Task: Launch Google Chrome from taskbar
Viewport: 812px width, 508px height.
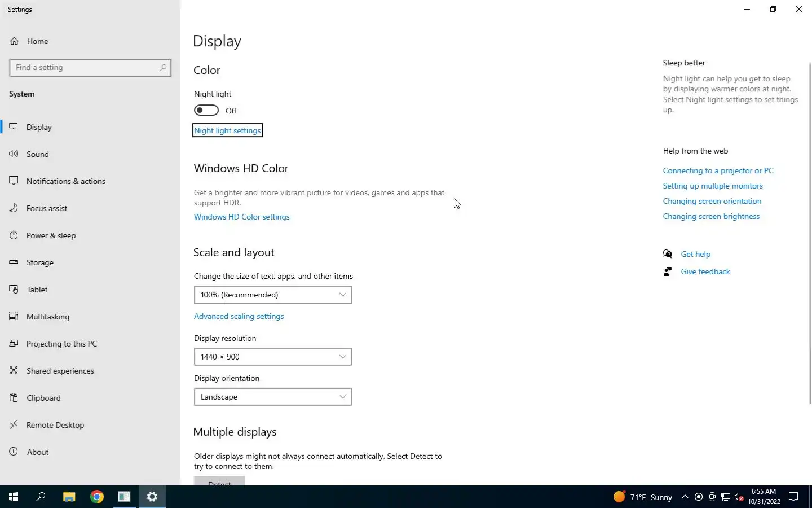Action: tap(97, 497)
